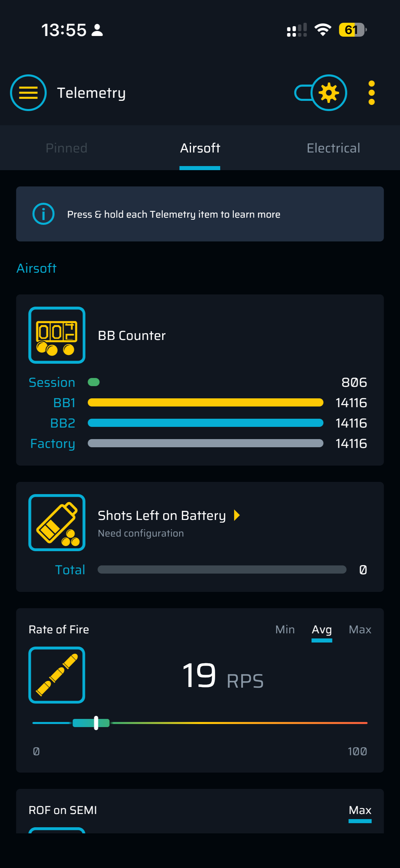Tap the Rate of Fire bullet icon
Screen dimensions: 400x868
[57, 675]
